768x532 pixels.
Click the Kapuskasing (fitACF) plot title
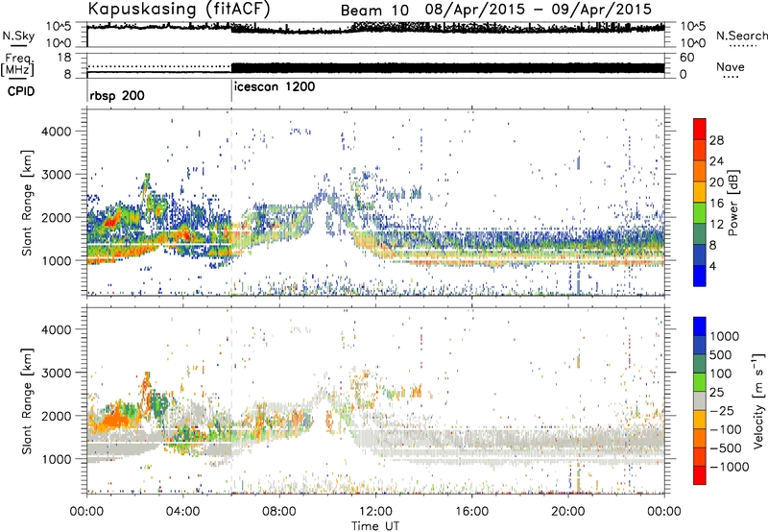coord(179,10)
